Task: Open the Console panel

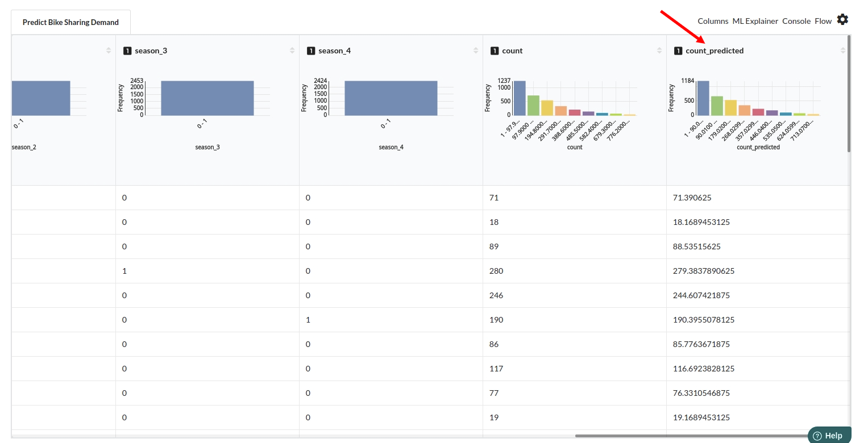Action: point(796,21)
